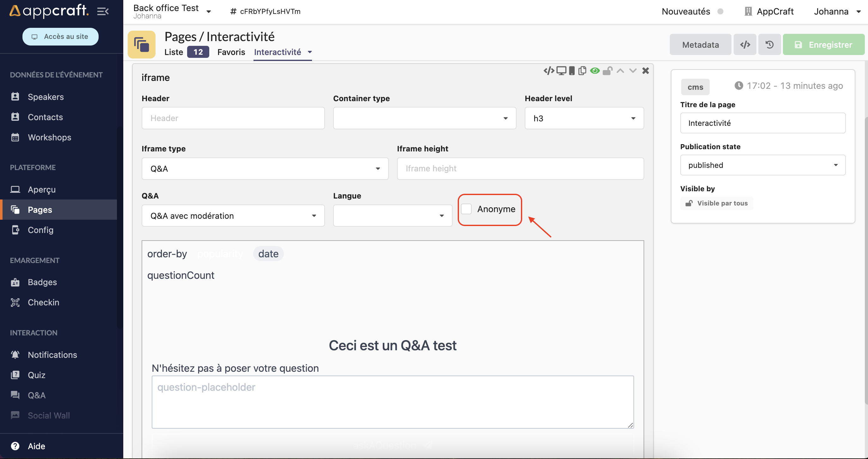Open the Header level h3 dropdown

[584, 118]
